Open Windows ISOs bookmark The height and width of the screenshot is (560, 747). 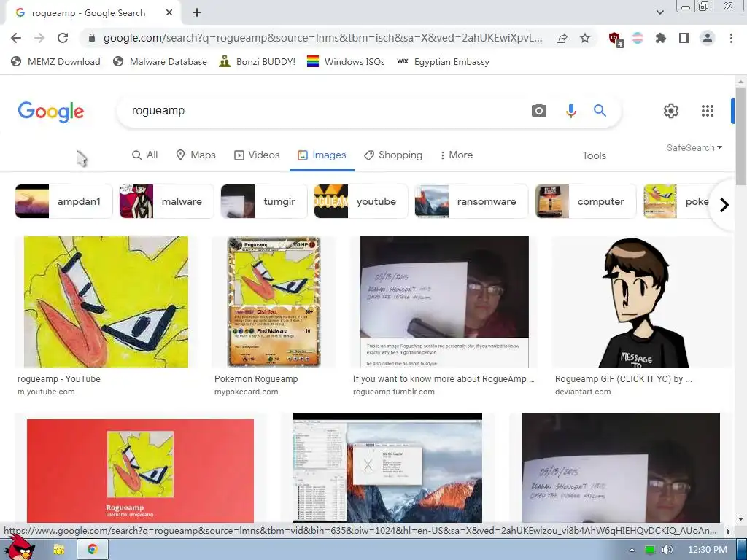[x=346, y=61]
